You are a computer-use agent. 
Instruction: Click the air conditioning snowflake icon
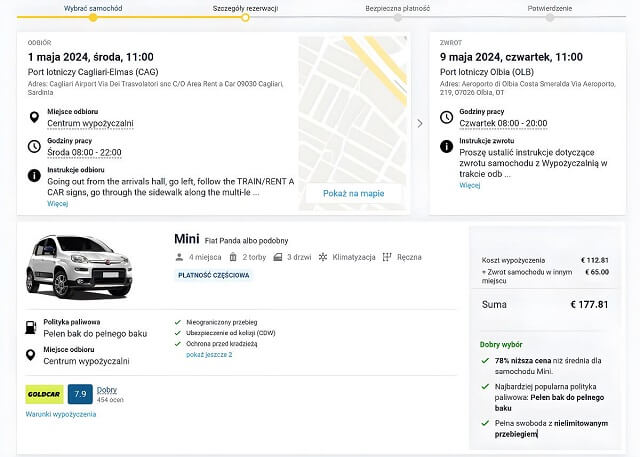(x=323, y=257)
